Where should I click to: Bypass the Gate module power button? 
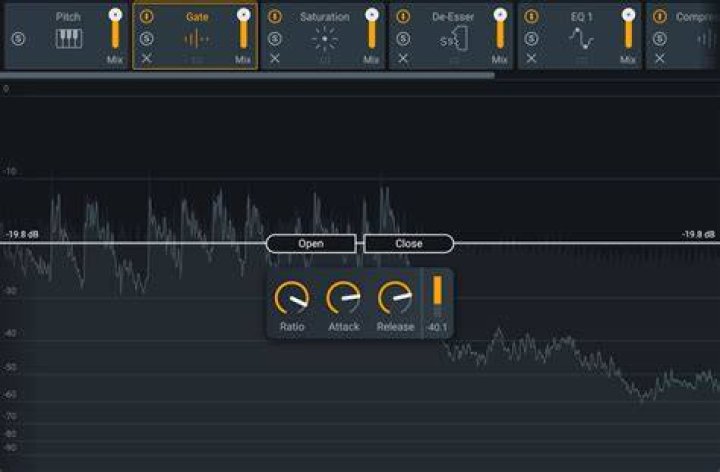pos(146,17)
